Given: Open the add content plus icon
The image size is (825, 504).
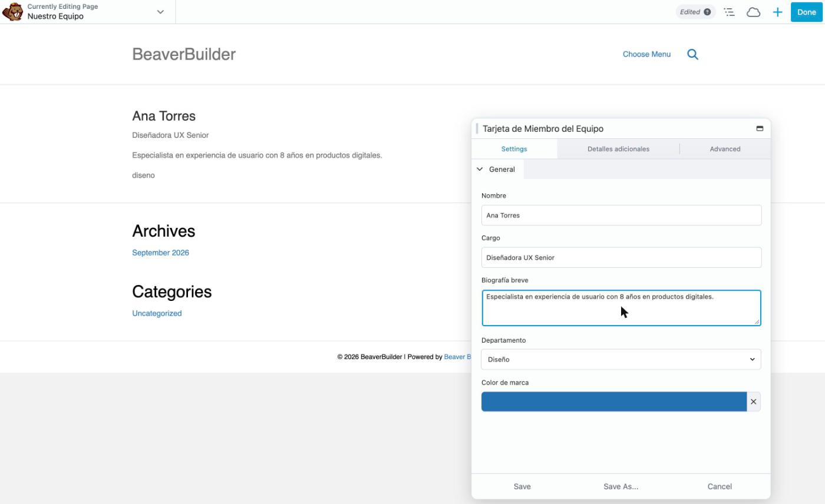Looking at the screenshot, I should tap(778, 12).
